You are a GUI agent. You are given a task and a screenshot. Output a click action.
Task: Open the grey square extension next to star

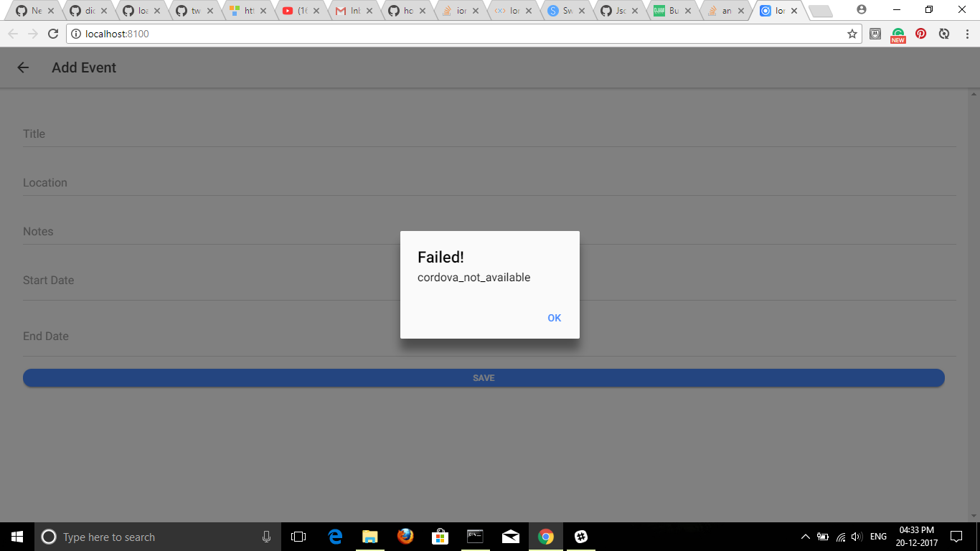875,34
